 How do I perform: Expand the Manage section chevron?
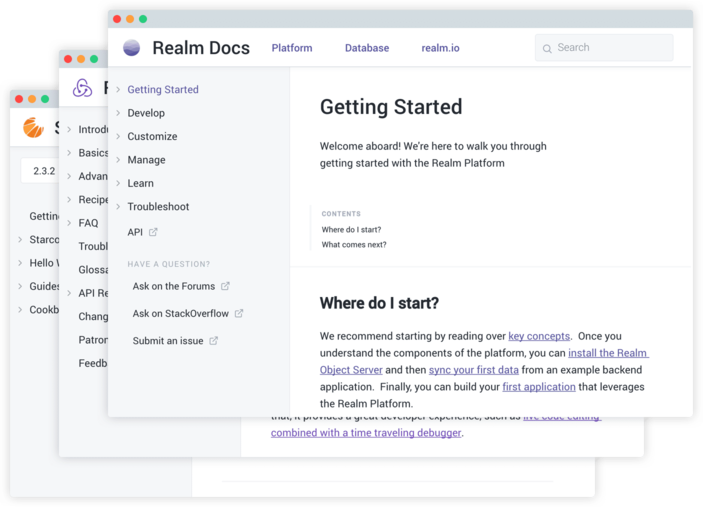[x=118, y=160]
